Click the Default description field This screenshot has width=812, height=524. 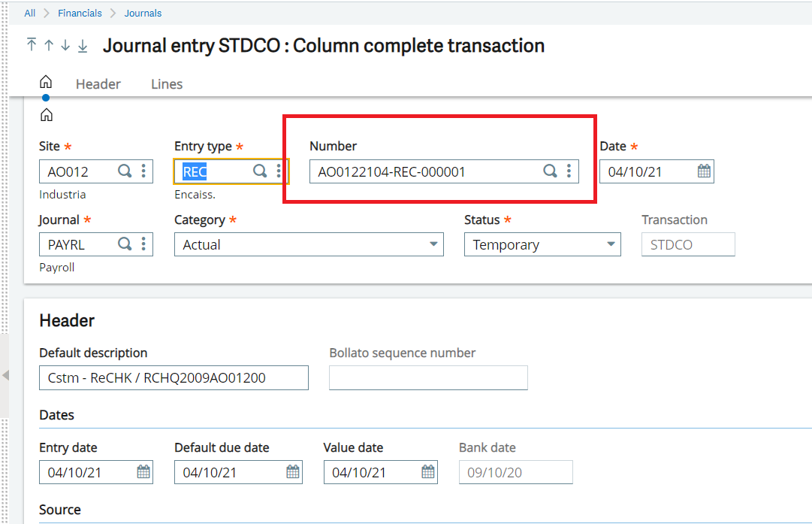174,378
